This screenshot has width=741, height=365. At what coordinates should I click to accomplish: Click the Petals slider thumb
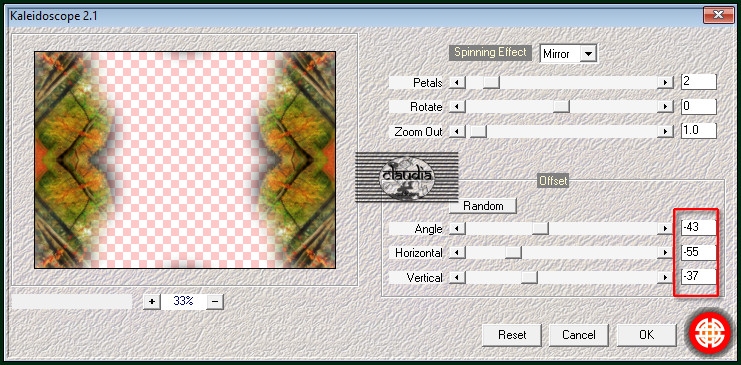[x=491, y=83]
